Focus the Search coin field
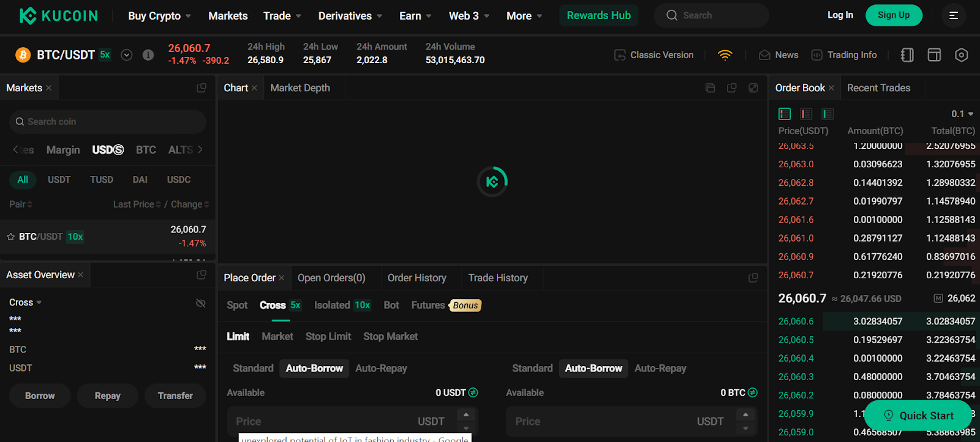Screen dimensions: 980x442 coord(107,122)
